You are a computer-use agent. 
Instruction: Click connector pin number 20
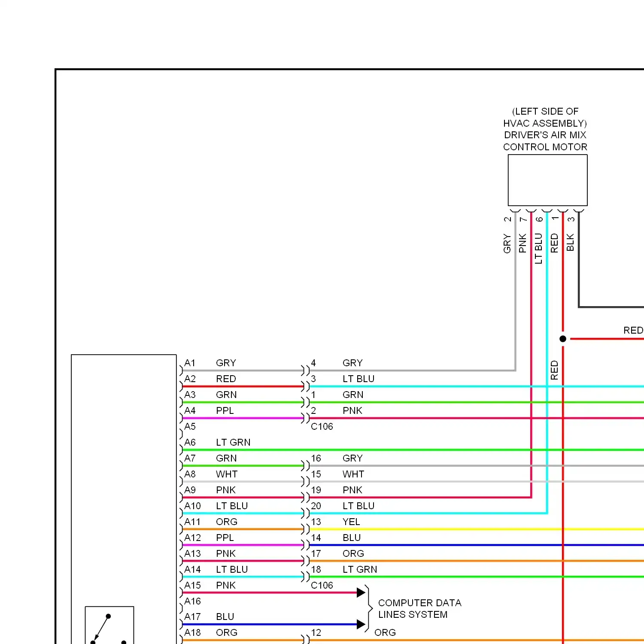coord(316,506)
